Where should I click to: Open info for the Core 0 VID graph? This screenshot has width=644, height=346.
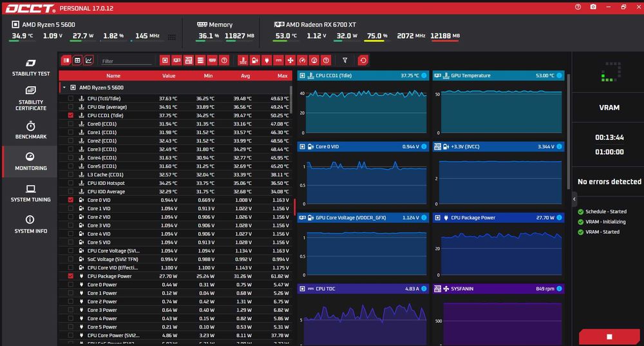tap(424, 147)
